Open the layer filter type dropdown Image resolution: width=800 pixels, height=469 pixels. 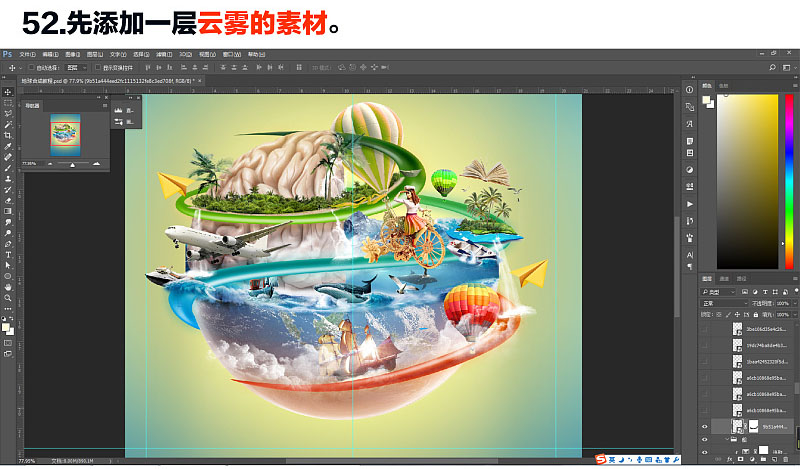(x=718, y=292)
